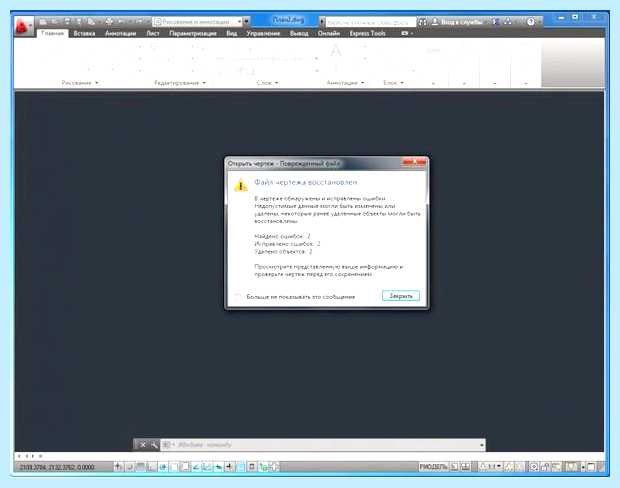Viewport: 620px width, 488px height.
Task: Open the Аннотации ribbon tab
Action: coord(121,33)
